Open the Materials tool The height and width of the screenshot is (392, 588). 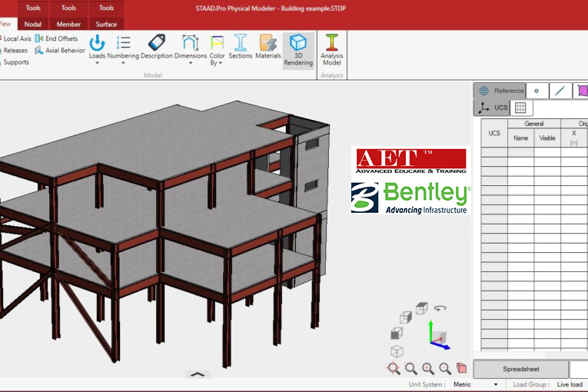coord(267,46)
